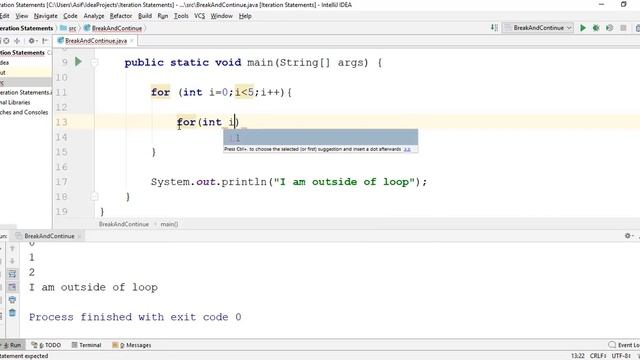Click the gutter Run arrow on line 9
640x360 pixels.
(78, 62)
